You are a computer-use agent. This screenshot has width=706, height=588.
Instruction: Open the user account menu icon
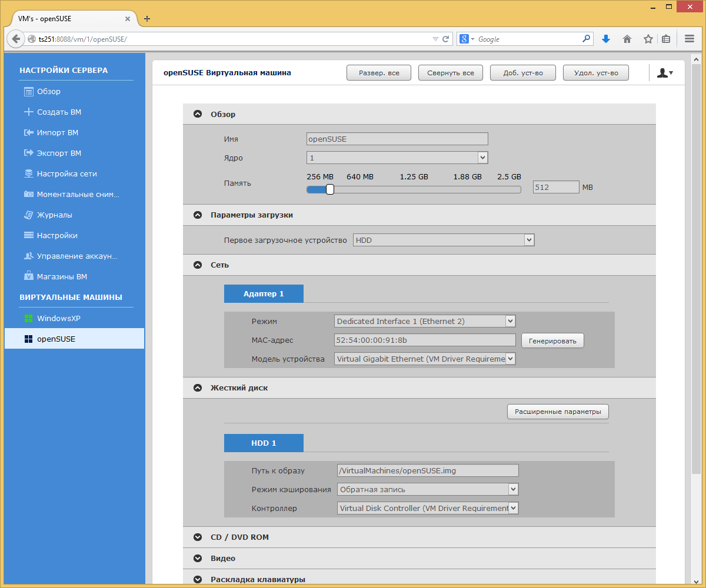665,73
